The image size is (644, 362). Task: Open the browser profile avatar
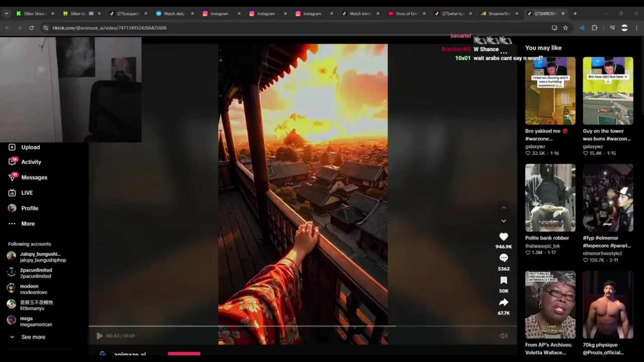point(624,28)
